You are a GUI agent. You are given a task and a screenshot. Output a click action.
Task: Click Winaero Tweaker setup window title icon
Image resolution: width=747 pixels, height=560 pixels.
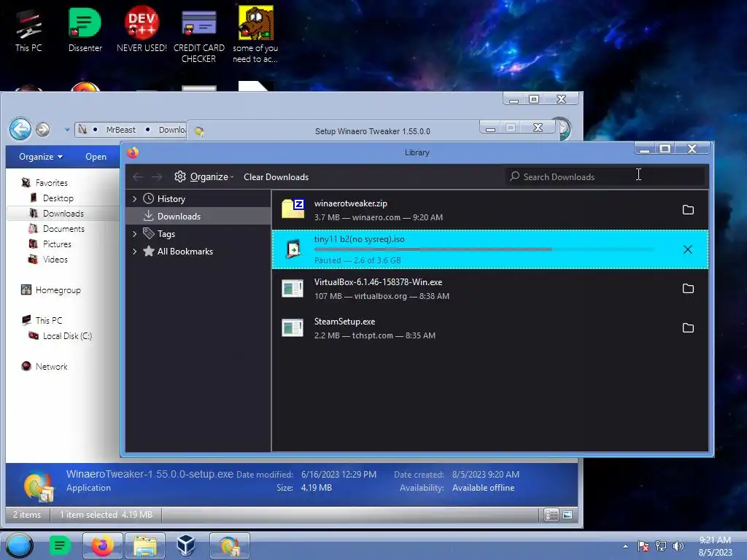(199, 131)
